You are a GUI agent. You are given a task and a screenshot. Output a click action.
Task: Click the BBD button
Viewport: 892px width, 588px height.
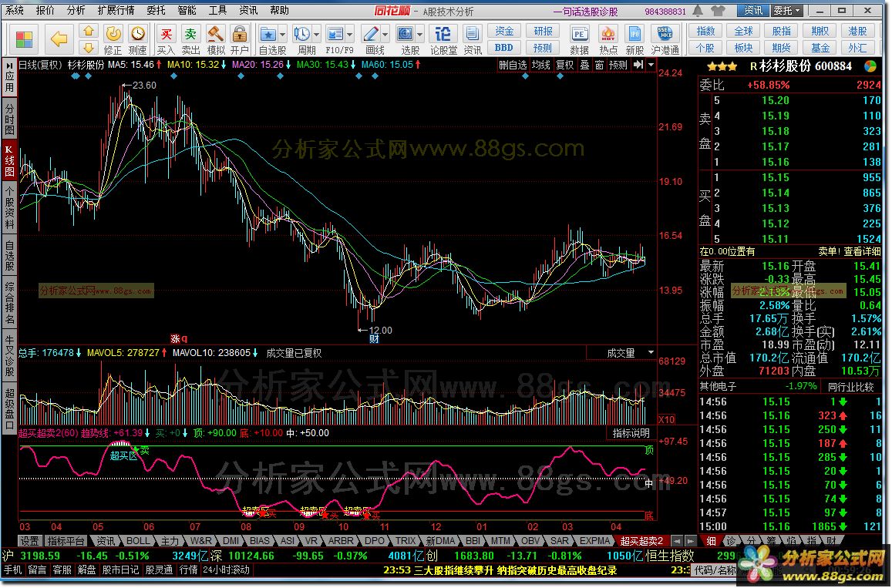pyautogui.click(x=504, y=48)
